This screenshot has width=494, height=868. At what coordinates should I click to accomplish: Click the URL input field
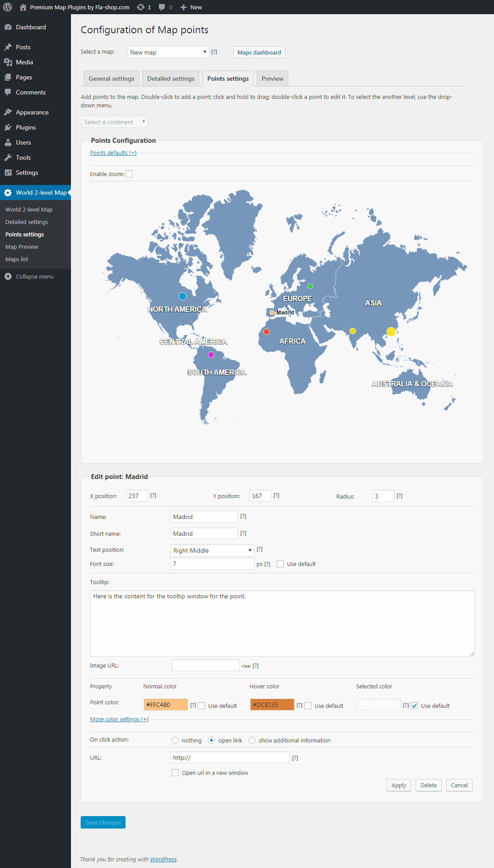(x=230, y=758)
